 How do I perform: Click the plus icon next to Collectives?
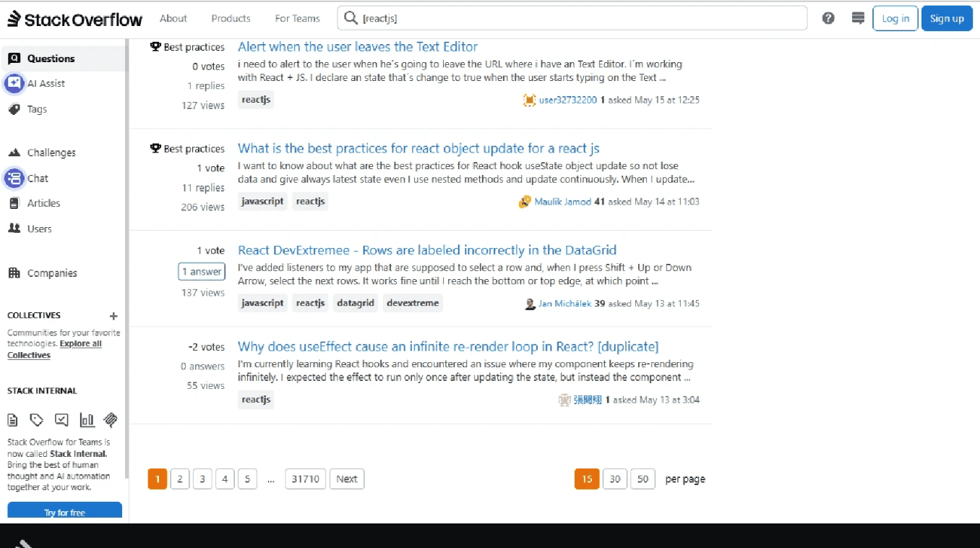click(113, 316)
